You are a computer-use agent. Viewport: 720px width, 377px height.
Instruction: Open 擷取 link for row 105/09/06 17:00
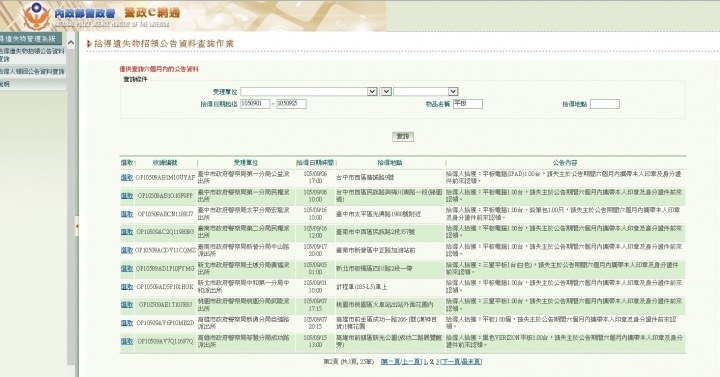[x=127, y=177]
